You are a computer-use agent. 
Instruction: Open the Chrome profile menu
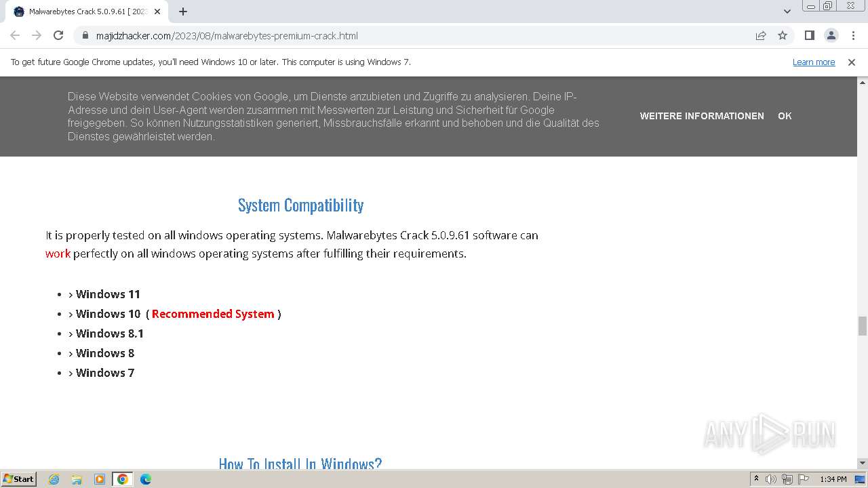point(831,35)
